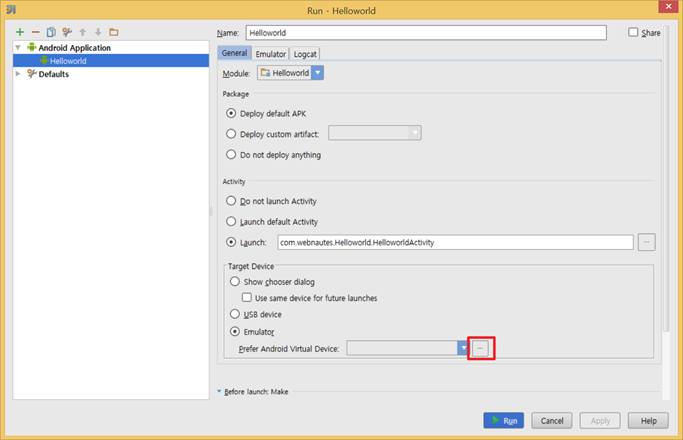Screen dimensions: 683x440
Task: Open AVD manager browse button beside device dropdown
Action: [480, 348]
